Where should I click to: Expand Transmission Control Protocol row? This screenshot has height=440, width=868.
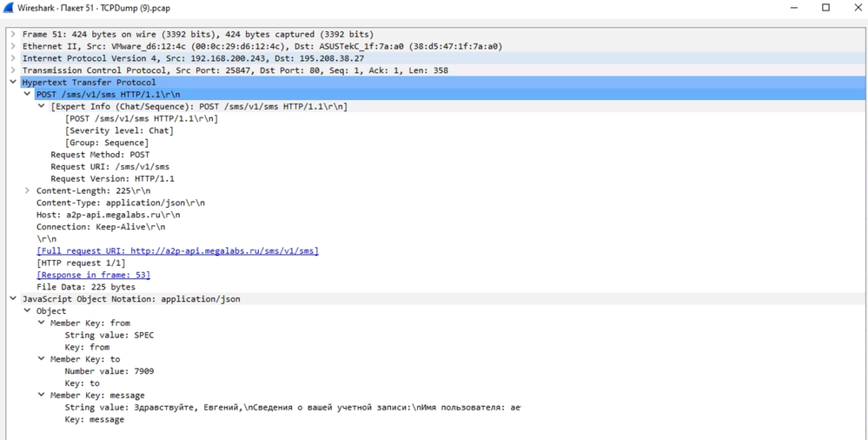point(13,70)
